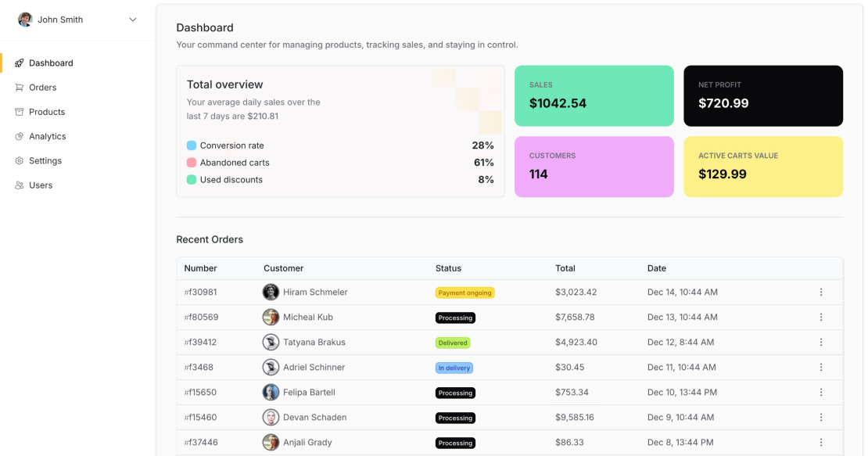This screenshot has height=456, width=868.
Task: Open row actions for Anjali Grady's order
Action: [821, 443]
